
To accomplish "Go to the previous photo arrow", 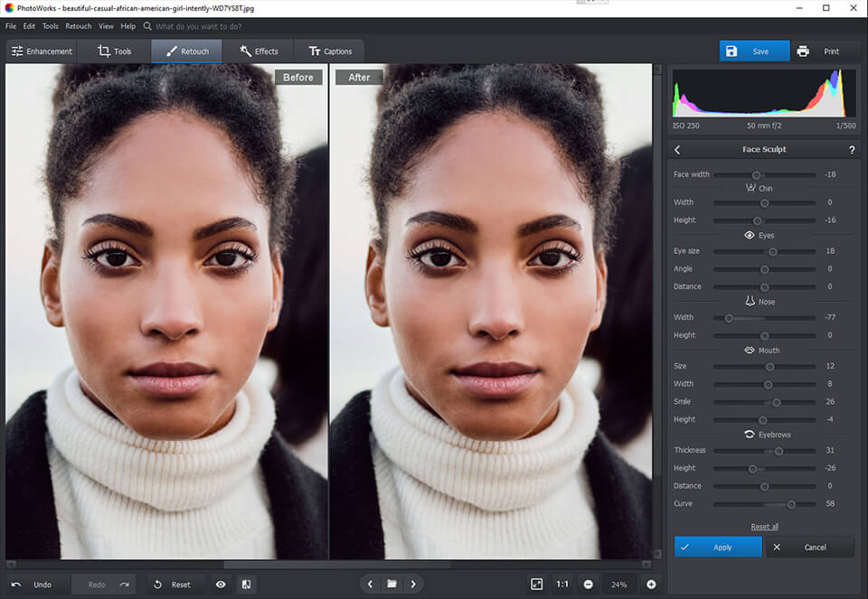I will coord(370,585).
